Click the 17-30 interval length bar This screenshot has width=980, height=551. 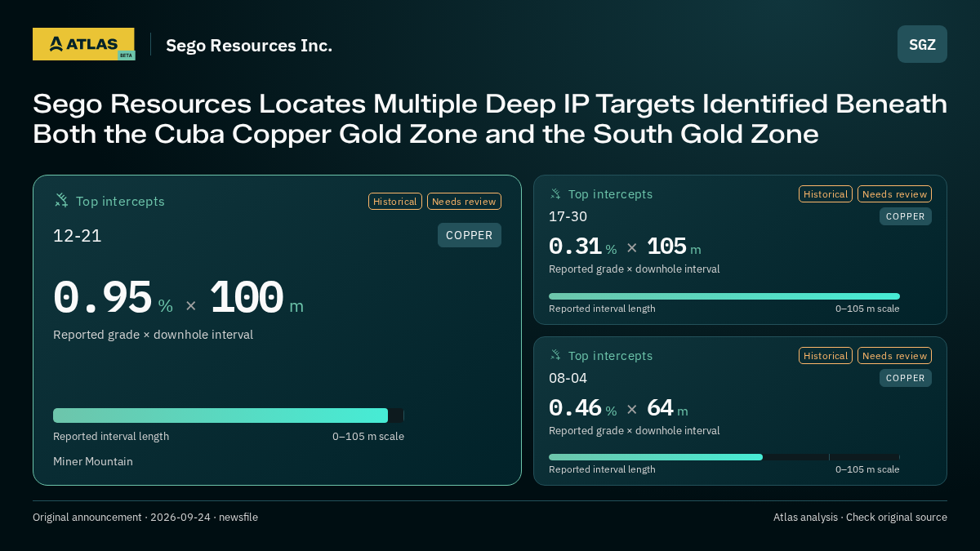[724, 296]
